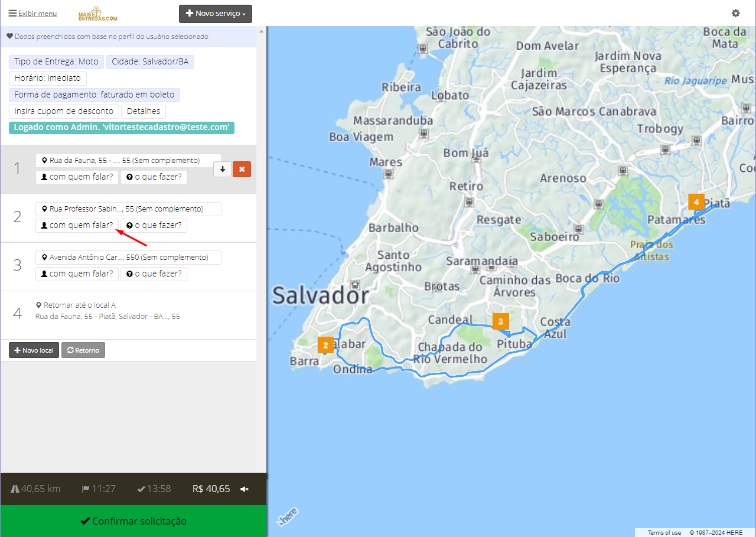Click the Mais Entregas logo
Viewport: 756px width, 537px height.
(97, 13)
